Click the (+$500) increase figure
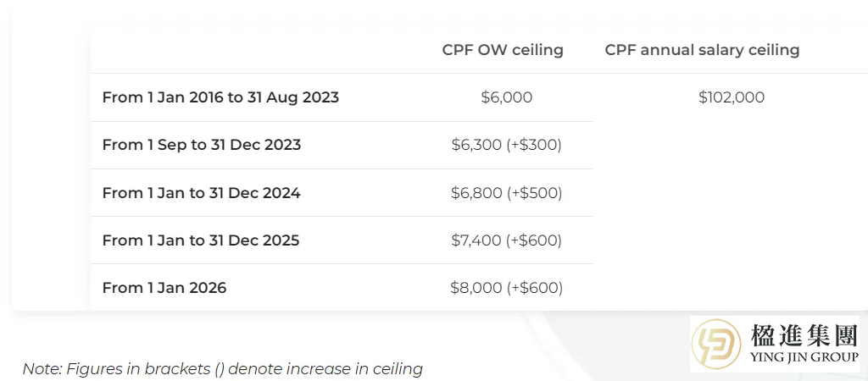The width and height of the screenshot is (868, 381). pos(534,193)
